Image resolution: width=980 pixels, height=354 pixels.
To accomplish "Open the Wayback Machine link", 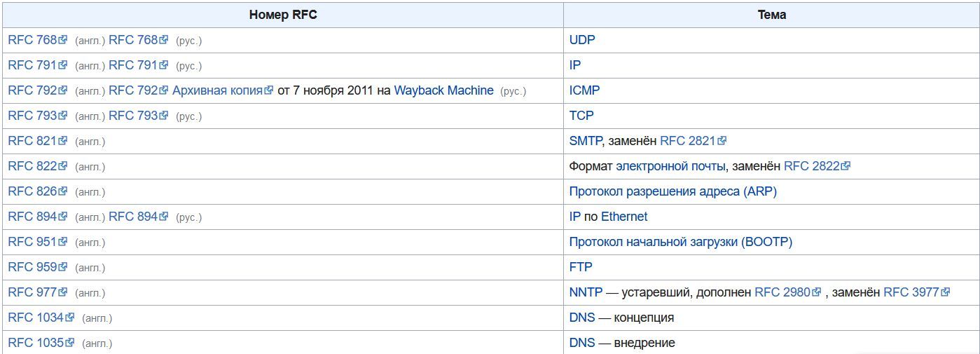I will coord(443,90).
